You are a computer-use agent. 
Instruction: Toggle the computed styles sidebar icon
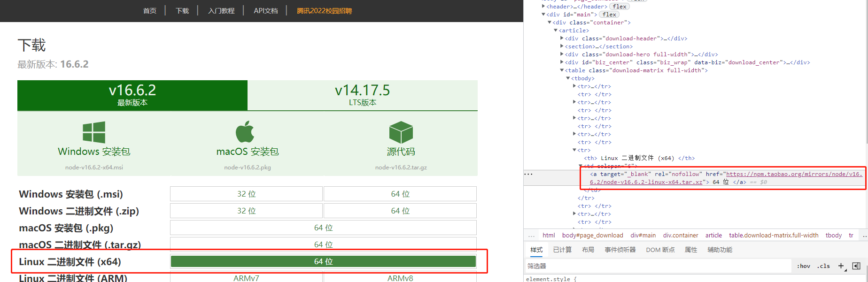click(856, 266)
